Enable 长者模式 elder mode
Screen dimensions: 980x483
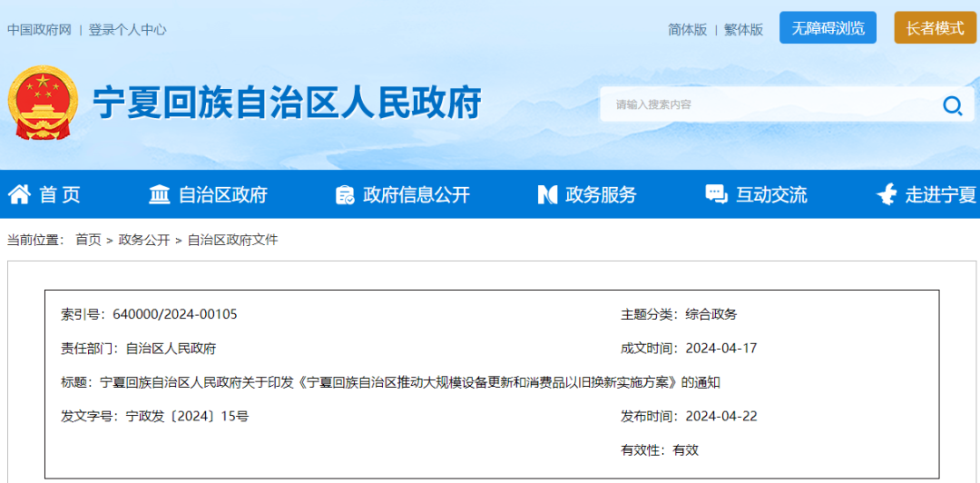935,28
